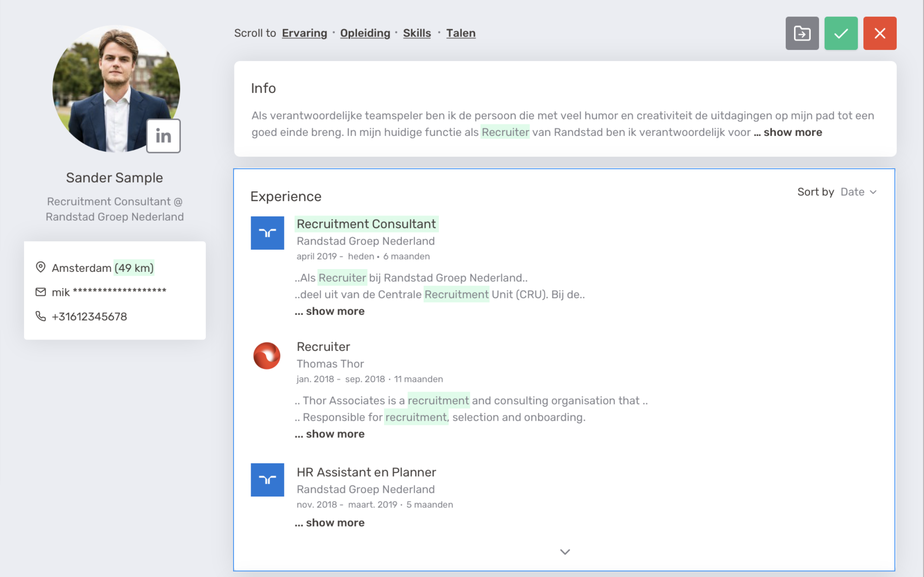924x577 pixels.
Task: Navigate to the Opleiding section
Action: click(365, 33)
